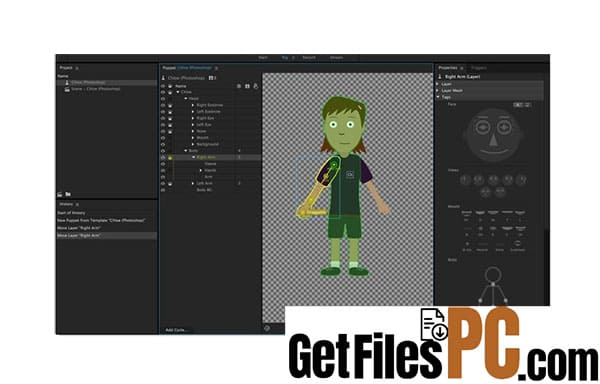The height and width of the screenshot is (384, 600).
Task: Click the right eye tag on face diagram
Action: tap(504, 127)
